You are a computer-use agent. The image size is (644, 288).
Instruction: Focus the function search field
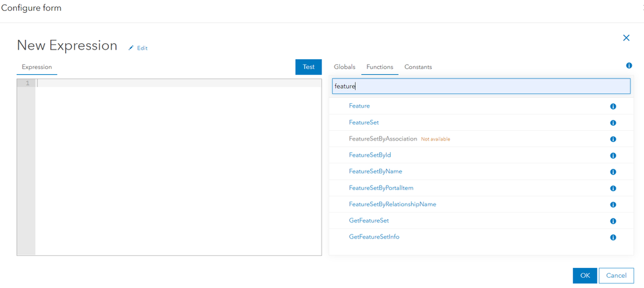[x=481, y=86]
